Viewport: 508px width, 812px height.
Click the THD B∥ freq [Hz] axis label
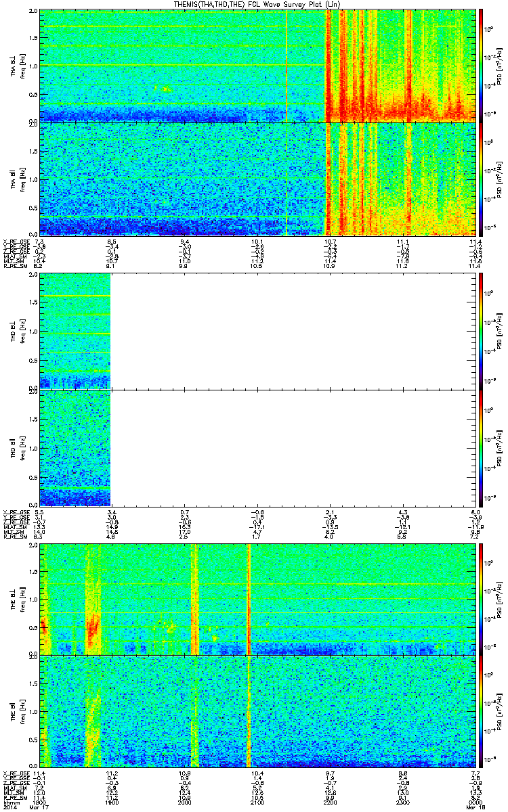click(18, 447)
